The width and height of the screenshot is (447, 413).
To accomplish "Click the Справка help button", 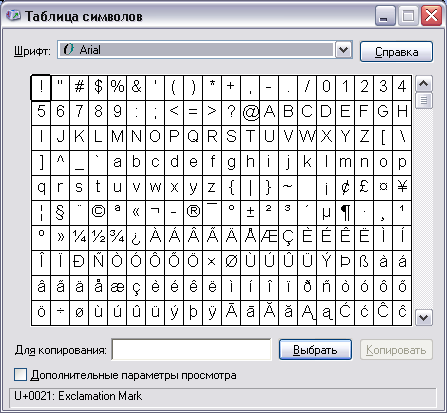I will 396,51.
